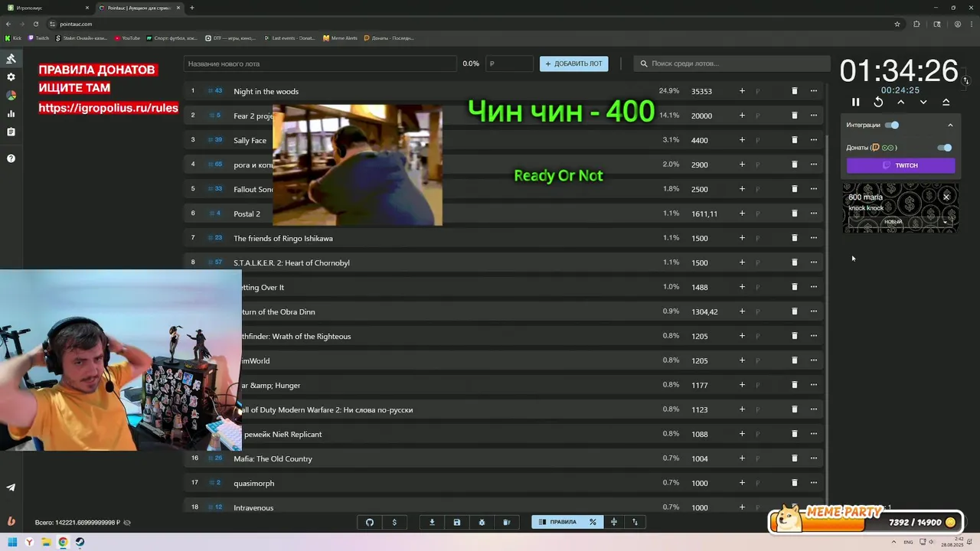Click the save floppy disk icon
The image size is (980, 551).
click(457, 522)
